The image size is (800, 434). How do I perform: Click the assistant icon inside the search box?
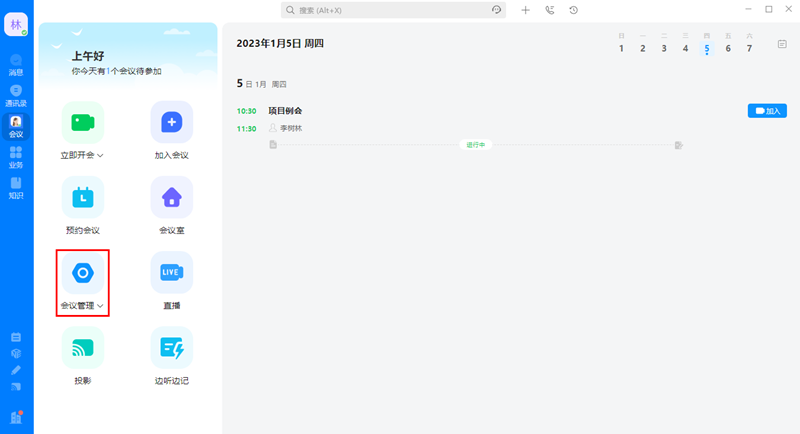click(496, 10)
